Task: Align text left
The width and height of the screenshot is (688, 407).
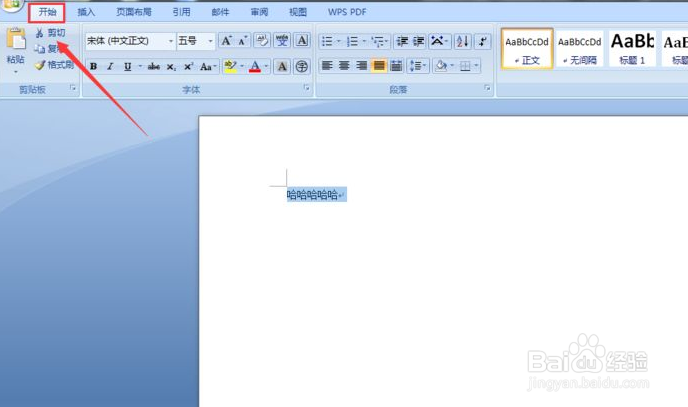Action: click(x=327, y=66)
